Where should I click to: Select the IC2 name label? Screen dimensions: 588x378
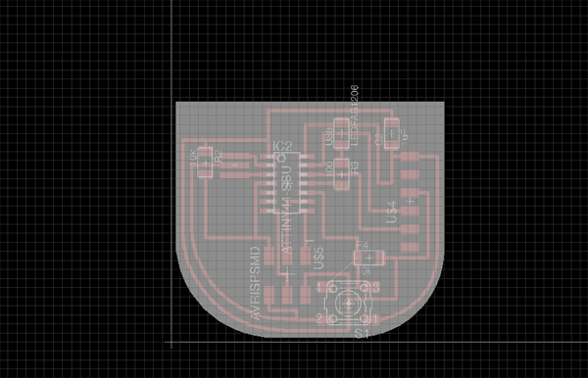pyautogui.click(x=282, y=146)
